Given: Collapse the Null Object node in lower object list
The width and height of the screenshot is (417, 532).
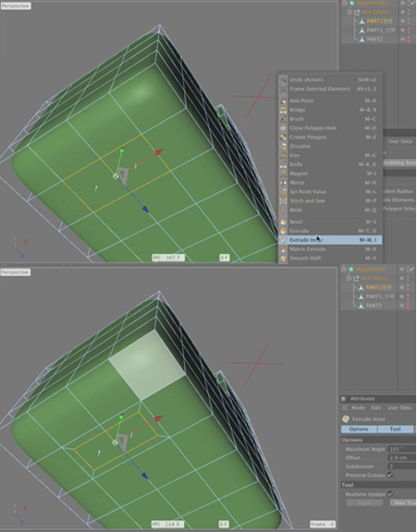Looking at the screenshot, I should click(x=349, y=279).
